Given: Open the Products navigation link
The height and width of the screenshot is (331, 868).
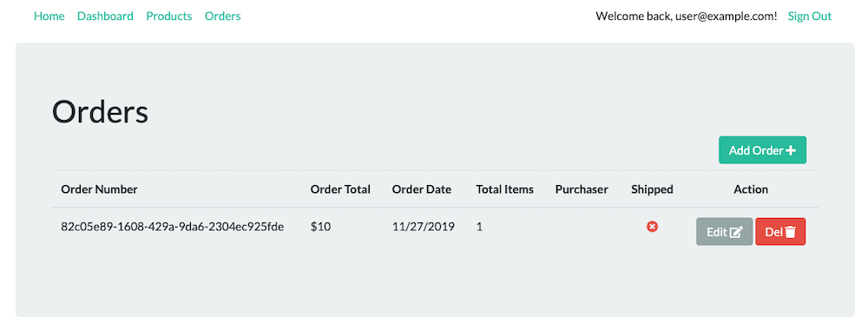Looking at the screenshot, I should pyautogui.click(x=169, y=17).
